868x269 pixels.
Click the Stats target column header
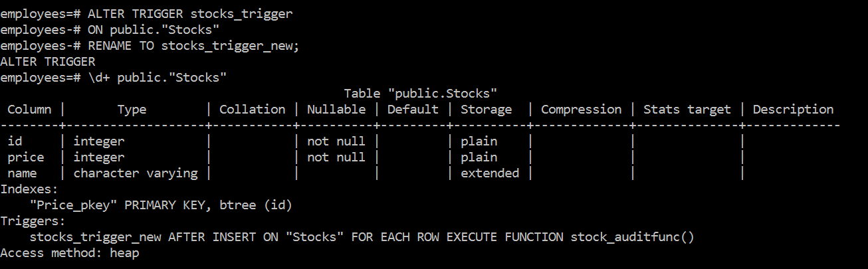pyautogui.click(x=687, y=110)
